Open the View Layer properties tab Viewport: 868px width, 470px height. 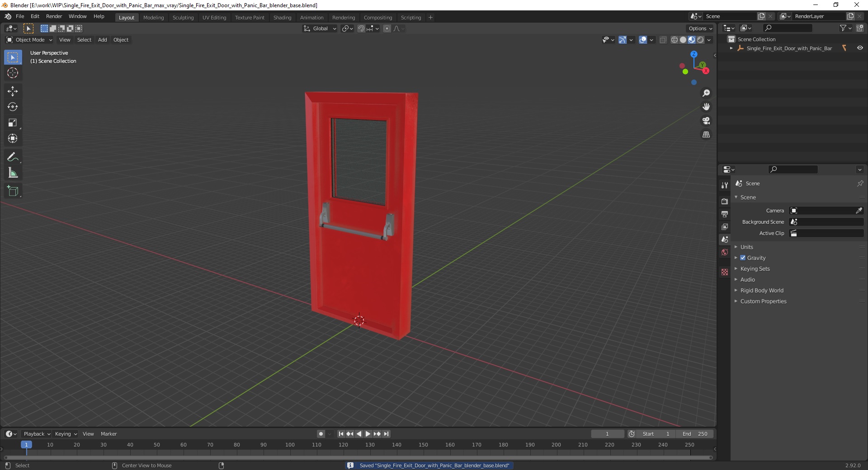(x=725, y=226)
